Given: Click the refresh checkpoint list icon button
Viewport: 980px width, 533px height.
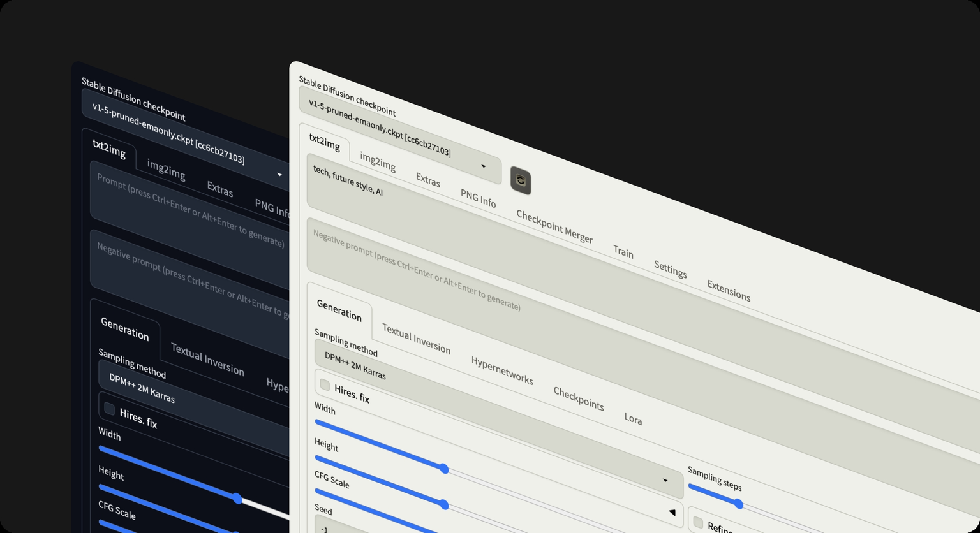Looking at the screenshot, I should tap(521, 181).
